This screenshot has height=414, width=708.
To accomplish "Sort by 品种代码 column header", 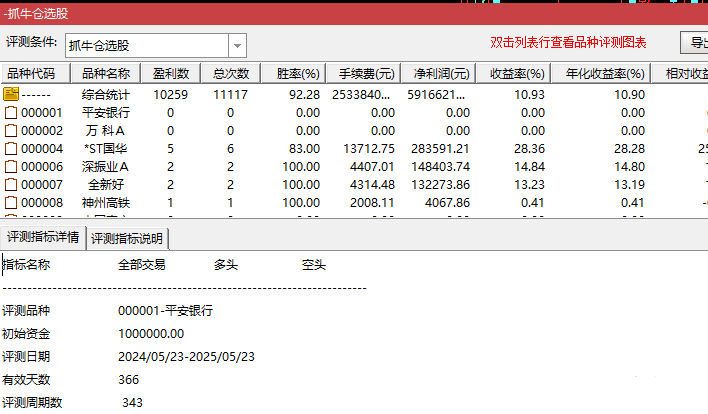I will tap(36, 74).
